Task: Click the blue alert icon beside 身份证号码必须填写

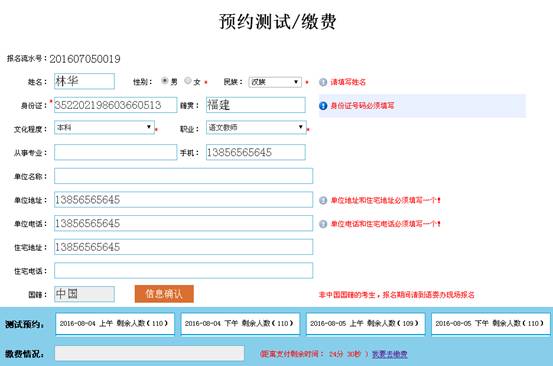Action: [x=323, y=105]
